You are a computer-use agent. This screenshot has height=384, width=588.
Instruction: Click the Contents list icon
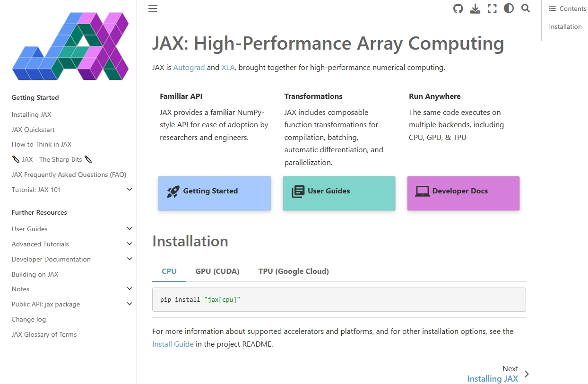pos(552,9)
